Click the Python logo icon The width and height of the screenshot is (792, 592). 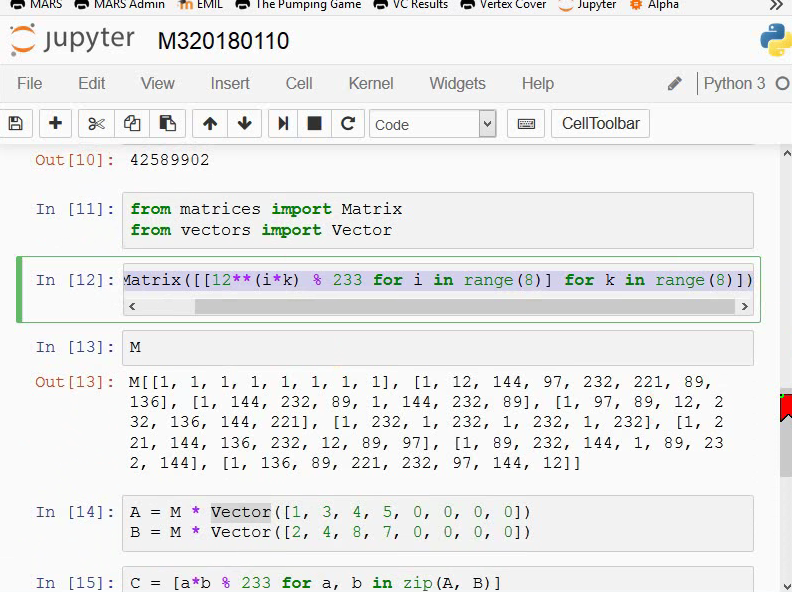pyautogui.click(x=776, y=39)
